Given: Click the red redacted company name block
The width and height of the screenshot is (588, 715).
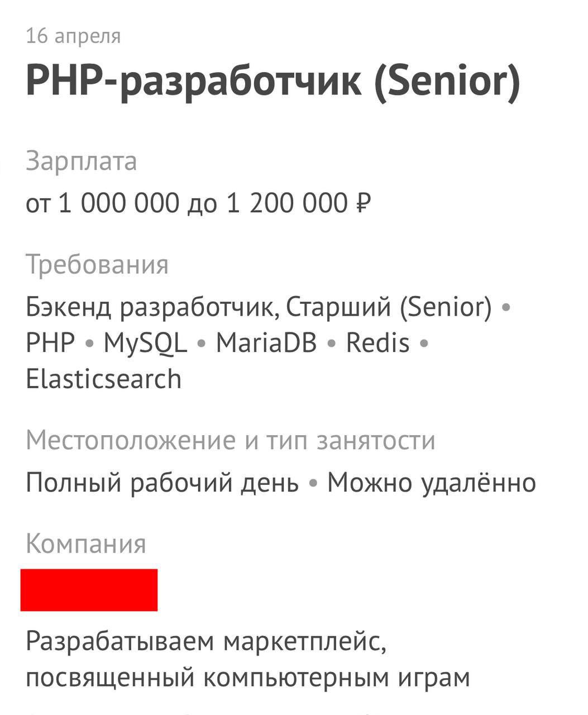Looking at the screenshot, I should tap(89, 590).
